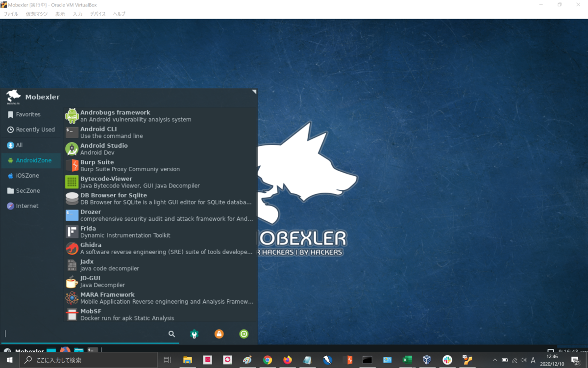Open DB Browser for Sqlite
588x368 pixels.
(160, 199)
